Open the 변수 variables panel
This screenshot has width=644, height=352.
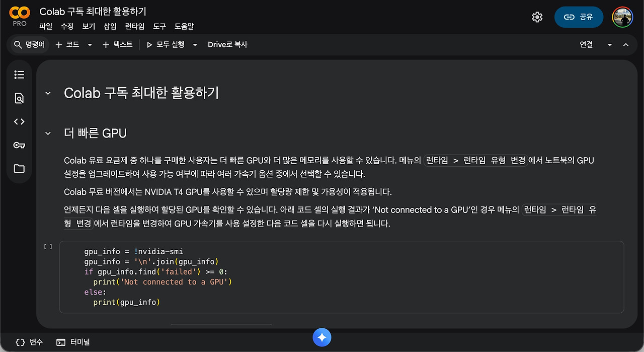29,342
